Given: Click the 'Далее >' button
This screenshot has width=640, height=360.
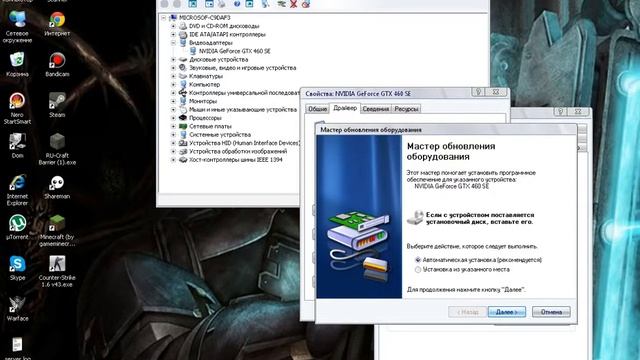Looking at the screenshot, I should pyautogui.click(x=507, y=312).
